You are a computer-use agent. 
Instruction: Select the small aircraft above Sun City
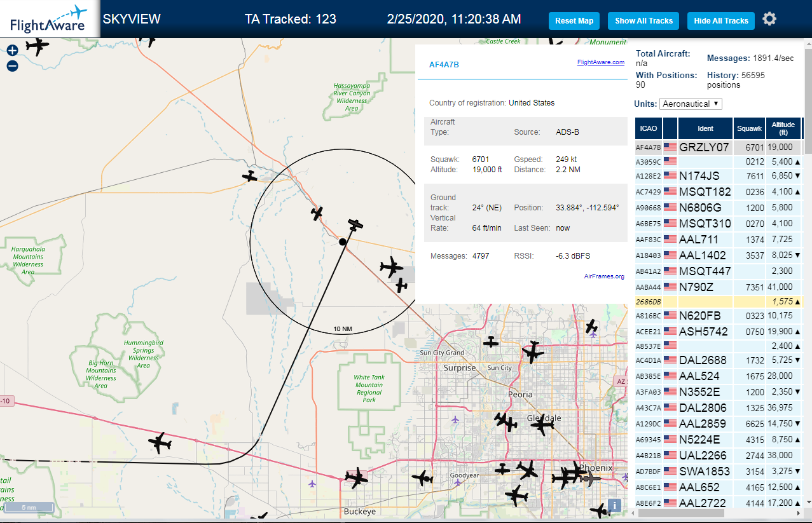(x=491, y=343)
